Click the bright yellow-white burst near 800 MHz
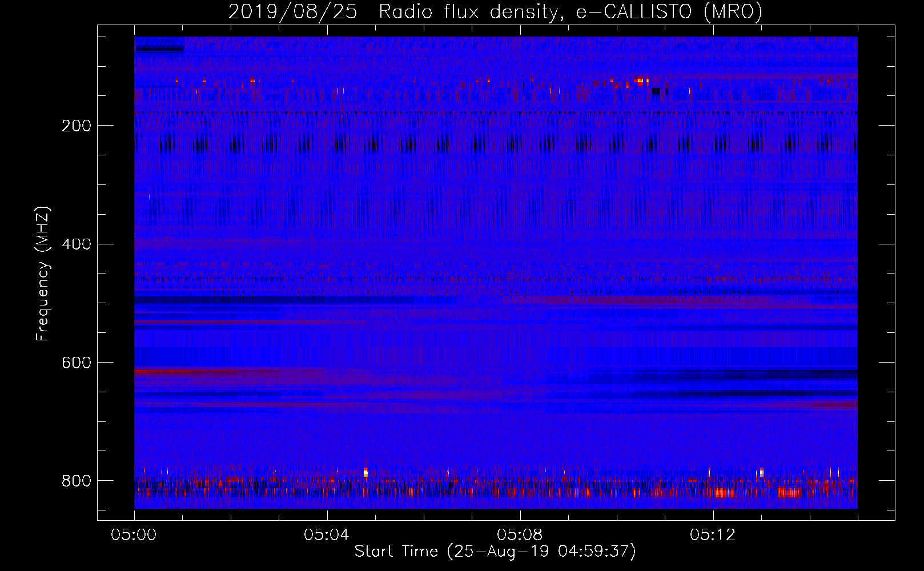The image size is (924, 571). (x=365, y=472)
